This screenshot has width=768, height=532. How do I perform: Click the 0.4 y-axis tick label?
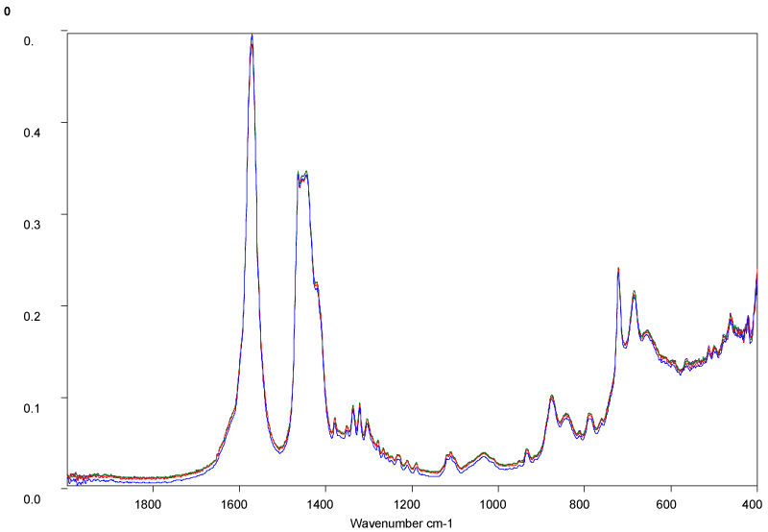click(32, 133)
